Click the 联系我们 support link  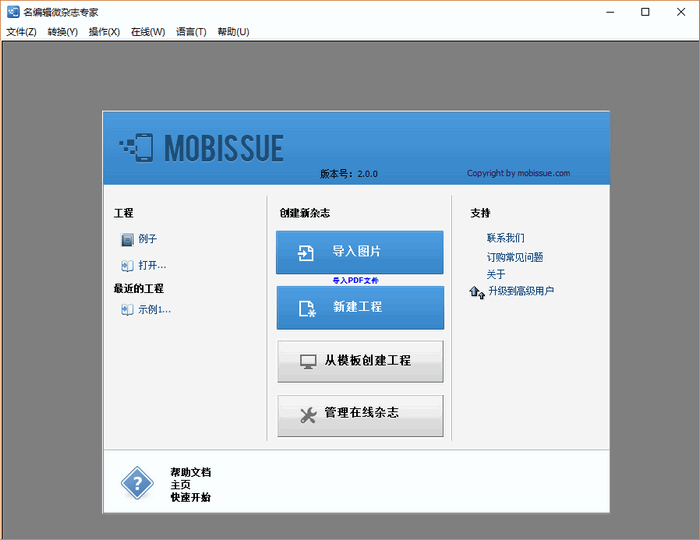pyautogui.click(x=505, y=238)
